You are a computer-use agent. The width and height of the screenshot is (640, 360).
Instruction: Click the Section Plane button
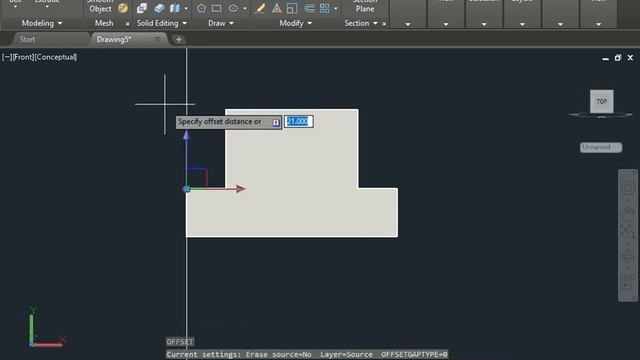365,6
